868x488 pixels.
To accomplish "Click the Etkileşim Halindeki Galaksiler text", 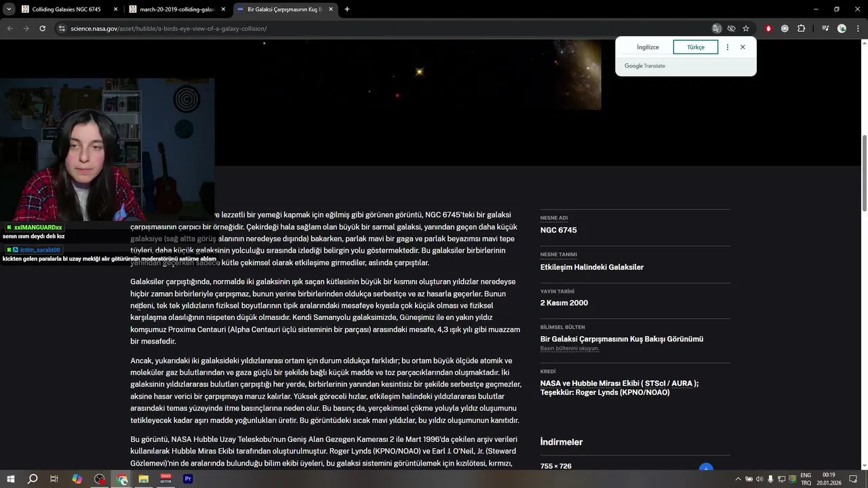I will [x=592, y=267].
